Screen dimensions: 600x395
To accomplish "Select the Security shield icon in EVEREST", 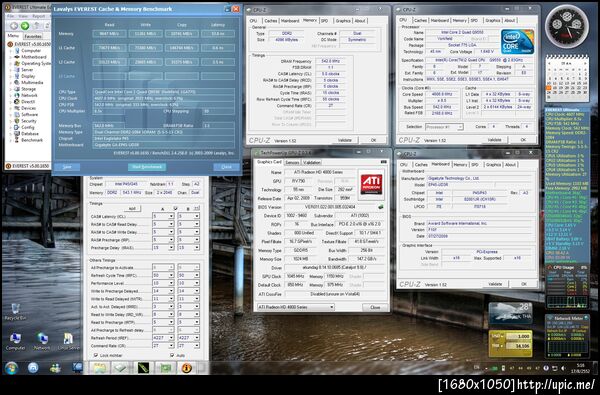I will pyautogui.click(x=17, y=121).
